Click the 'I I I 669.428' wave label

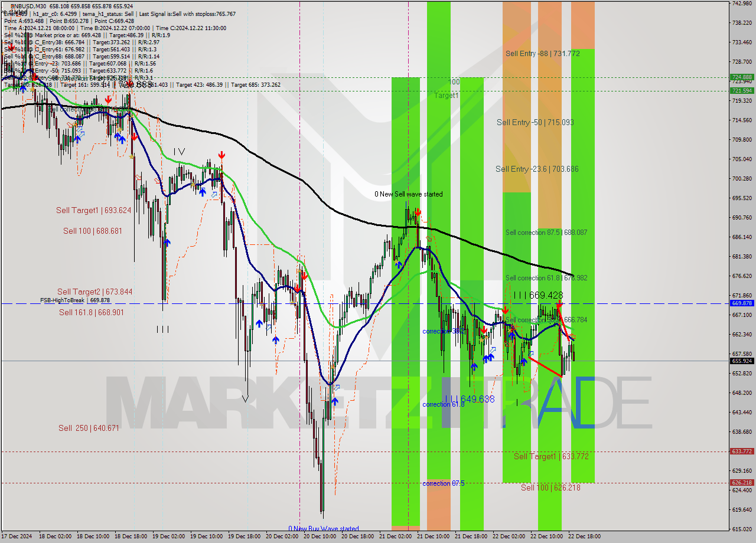click(x=538, y=295)
